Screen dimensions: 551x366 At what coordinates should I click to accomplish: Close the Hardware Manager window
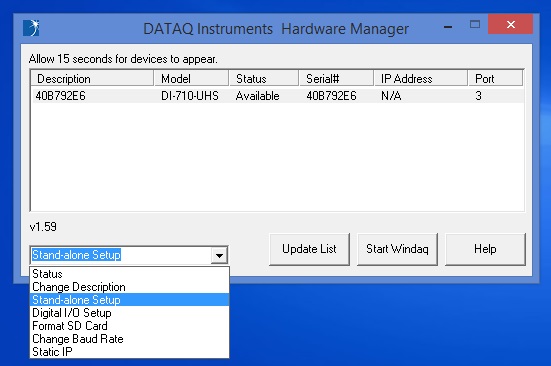(x=510, y=24)
